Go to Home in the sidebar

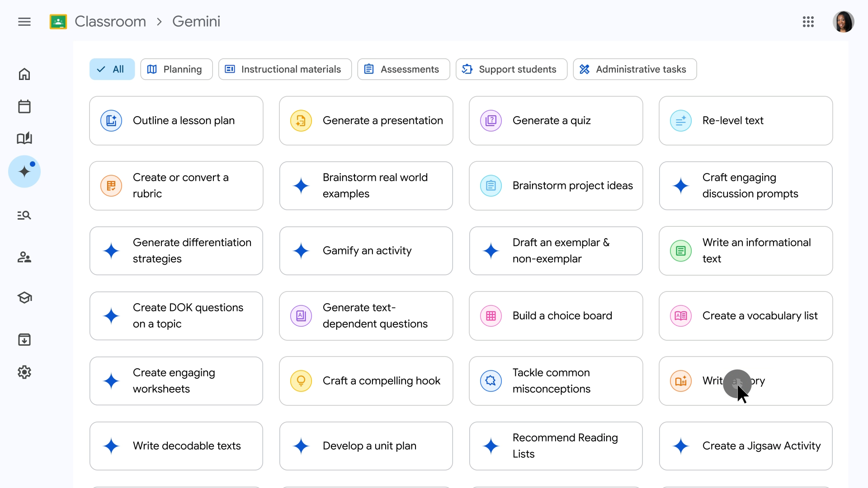coord(24,74)
